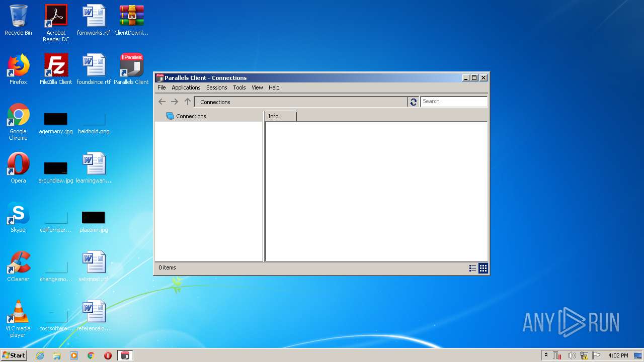Select the Skype desktop shortcut
Viewport: 644px width, 362px height.
point(18,217)
